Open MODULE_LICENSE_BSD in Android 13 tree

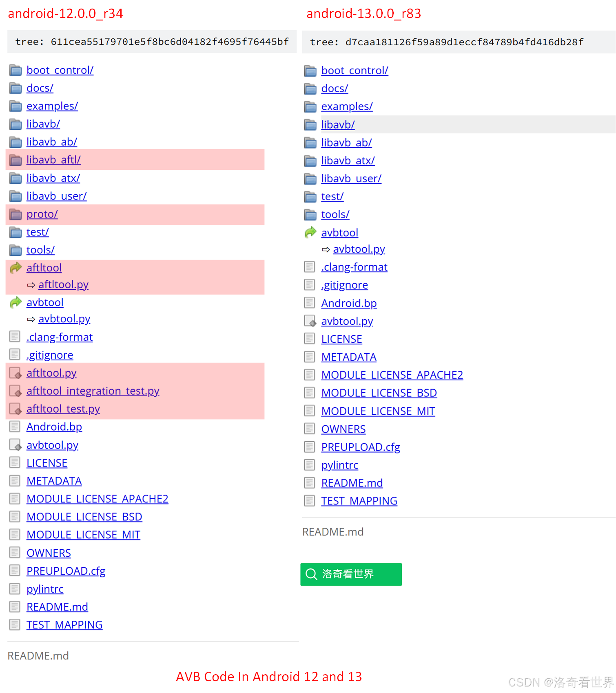379,393
